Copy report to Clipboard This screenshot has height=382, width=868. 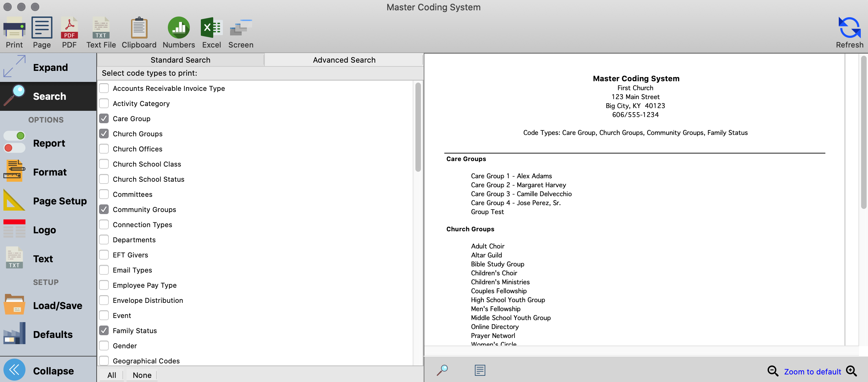tap(139, 32)
